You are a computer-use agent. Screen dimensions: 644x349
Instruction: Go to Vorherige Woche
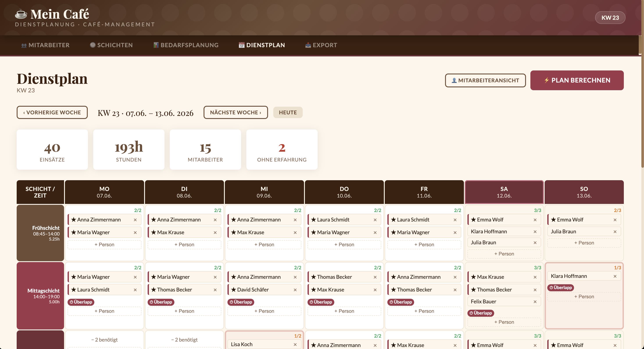pos(52,112)
